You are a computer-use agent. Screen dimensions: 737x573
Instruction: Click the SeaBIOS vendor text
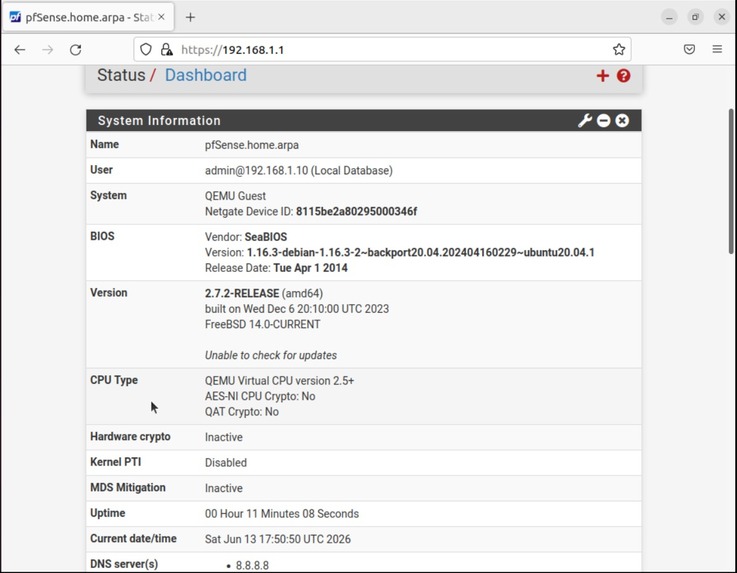pyautogui.click(x=266, y=237)
